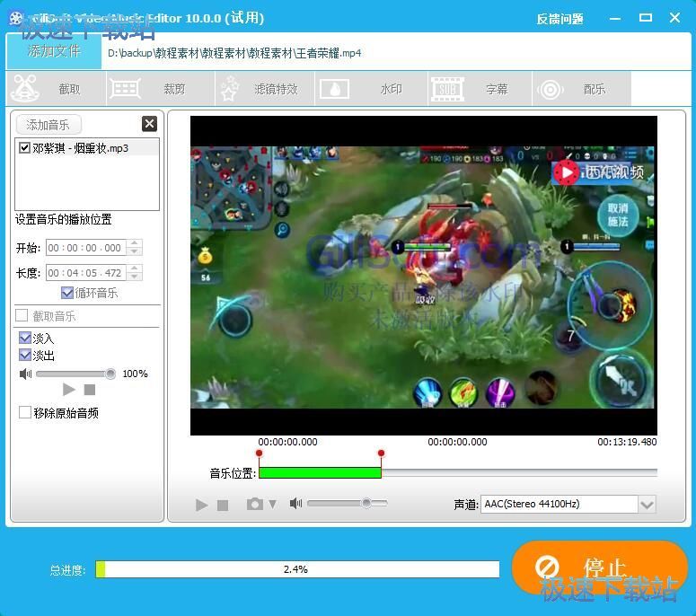Click the video preview frame
696x616 pixels.
point(424,276)
